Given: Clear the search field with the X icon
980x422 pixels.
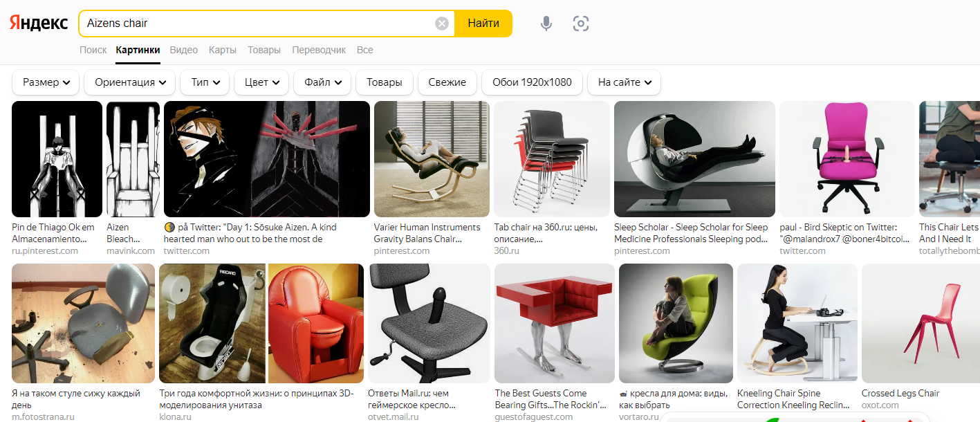Looking at the screenshot, I should tap(442, 24).
